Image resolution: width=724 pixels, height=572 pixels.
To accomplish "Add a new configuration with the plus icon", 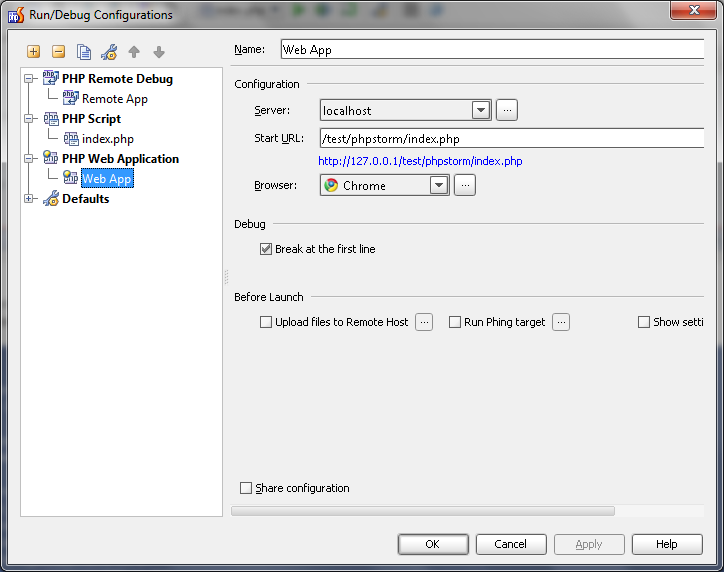I will tap(33, 51).
